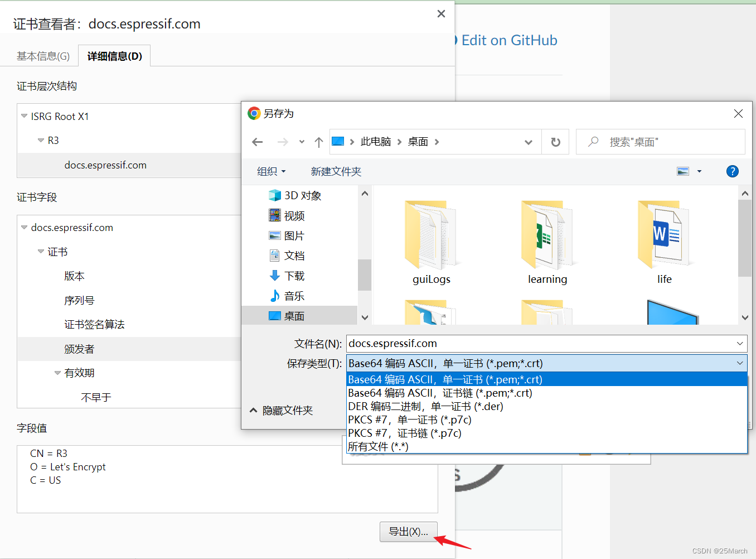
Task: Click 新建文件夹 button
Action: 336,171
